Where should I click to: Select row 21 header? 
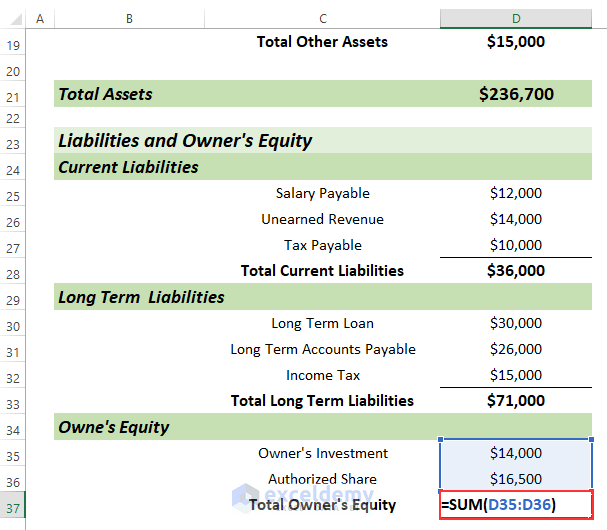13,95
